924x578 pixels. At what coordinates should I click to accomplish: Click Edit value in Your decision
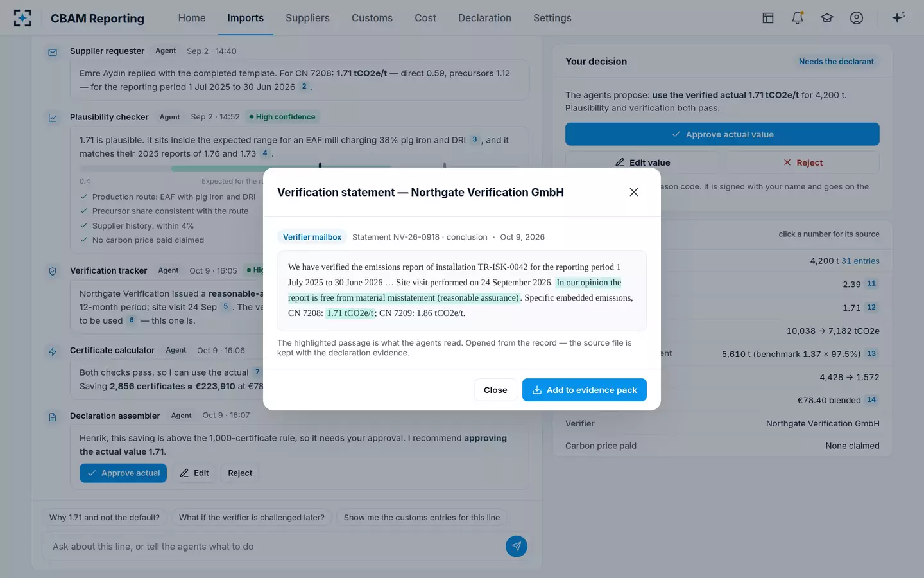tap(643, 162)
